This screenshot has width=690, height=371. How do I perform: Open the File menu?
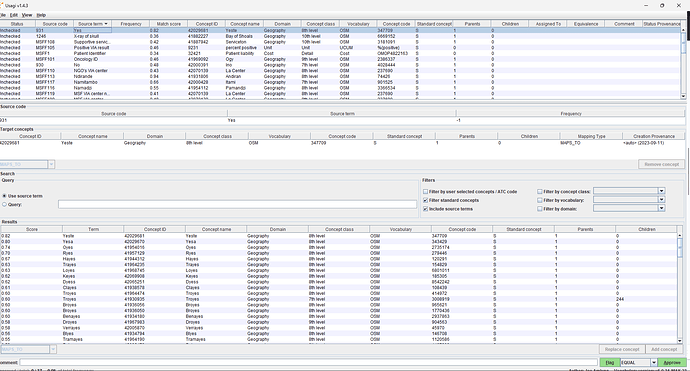tap(3, 15)
